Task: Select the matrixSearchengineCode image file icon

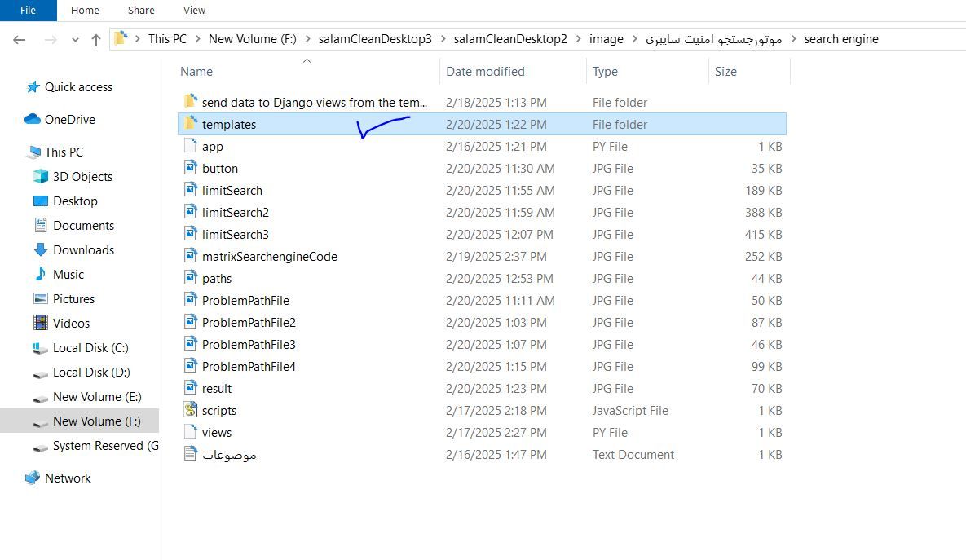Action: 190,257
